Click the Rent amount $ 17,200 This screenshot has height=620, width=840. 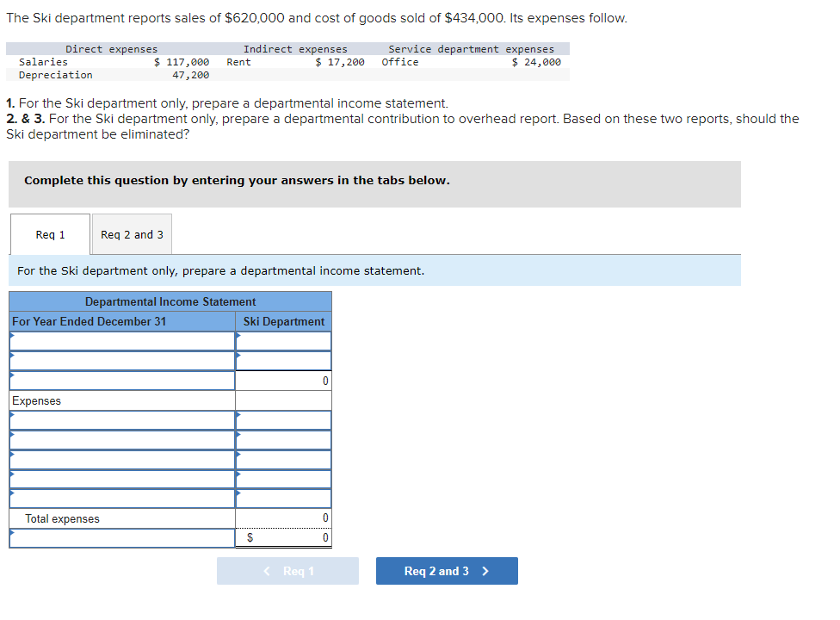340,62
